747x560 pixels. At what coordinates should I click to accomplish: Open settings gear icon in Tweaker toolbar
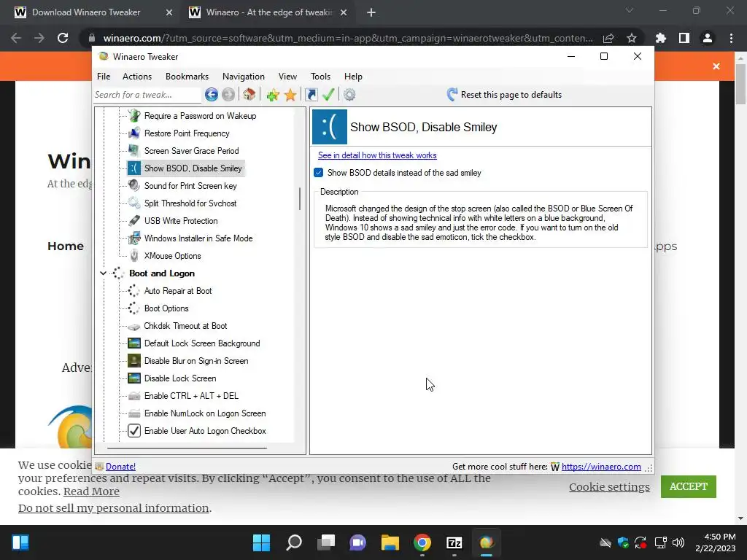click(349, 95)
